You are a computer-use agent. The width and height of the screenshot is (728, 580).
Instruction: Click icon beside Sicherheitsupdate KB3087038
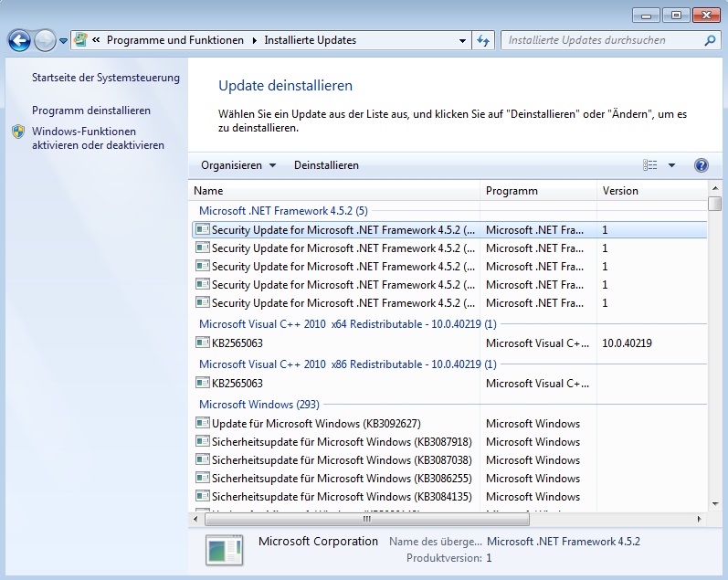coord(203,459)
